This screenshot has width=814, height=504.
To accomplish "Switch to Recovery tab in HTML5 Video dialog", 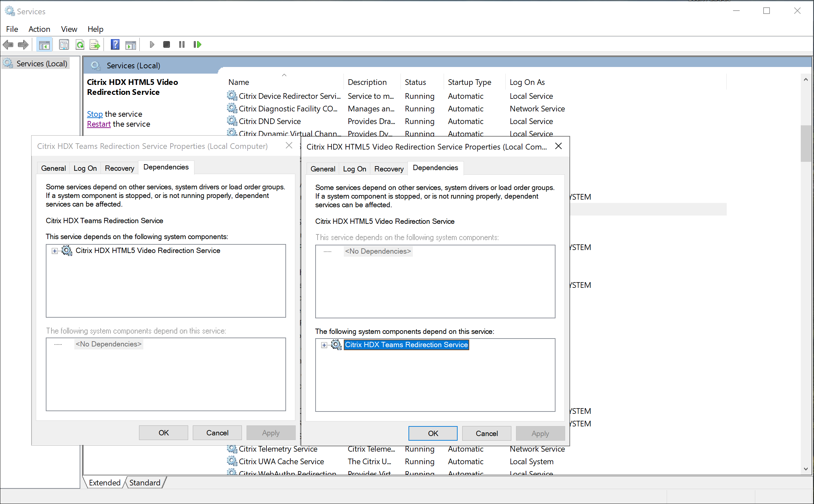I will pyautogui.click(x=389, y=169).
